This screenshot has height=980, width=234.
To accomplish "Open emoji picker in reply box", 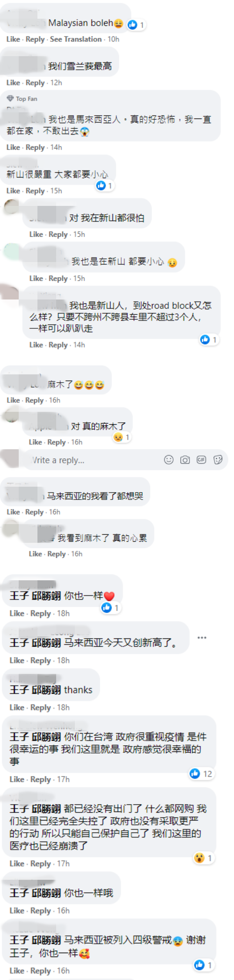I will [x=168, y=460].
